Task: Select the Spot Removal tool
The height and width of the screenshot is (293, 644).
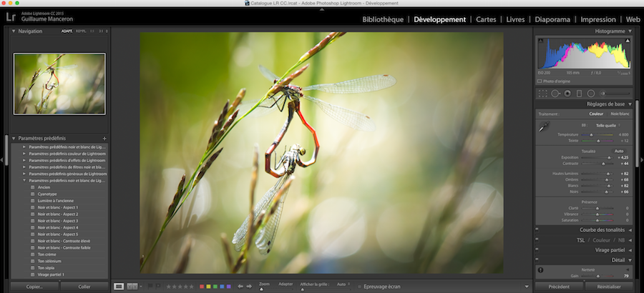Action: [555, 94]
